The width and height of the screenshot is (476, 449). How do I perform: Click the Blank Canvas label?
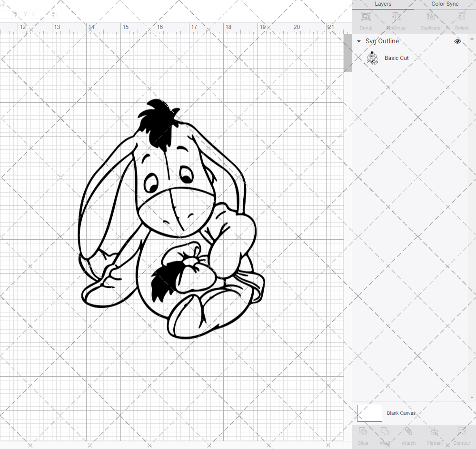click(401, 413)
